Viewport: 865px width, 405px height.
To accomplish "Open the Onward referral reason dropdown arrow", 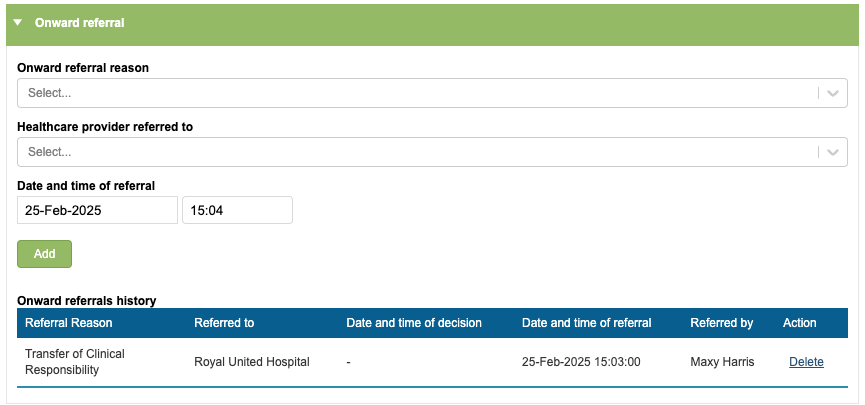I will pyautogui.click(x=832, y=93).
